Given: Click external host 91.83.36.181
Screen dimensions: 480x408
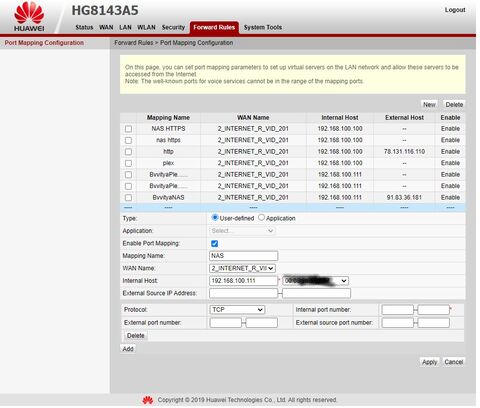Looking at the screenshot, I should tap(404, 198).
